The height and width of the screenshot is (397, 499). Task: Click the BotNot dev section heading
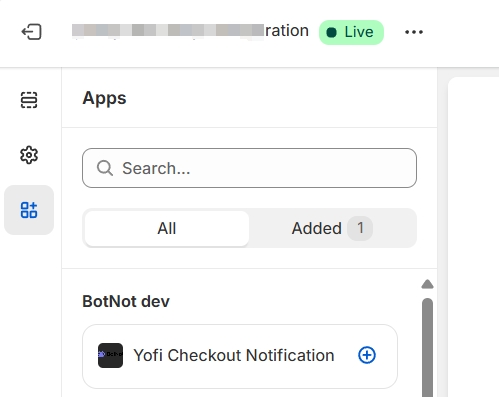pos(126,301)
